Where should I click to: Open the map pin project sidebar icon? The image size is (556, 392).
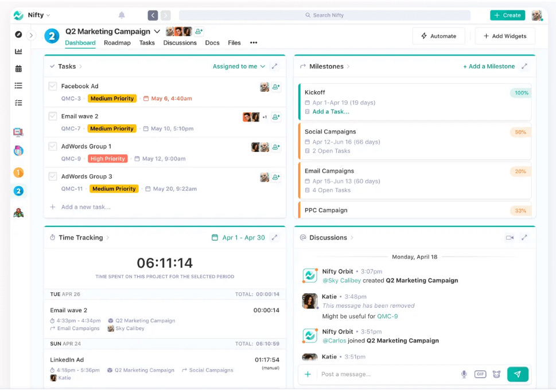(x=18, y=213)
